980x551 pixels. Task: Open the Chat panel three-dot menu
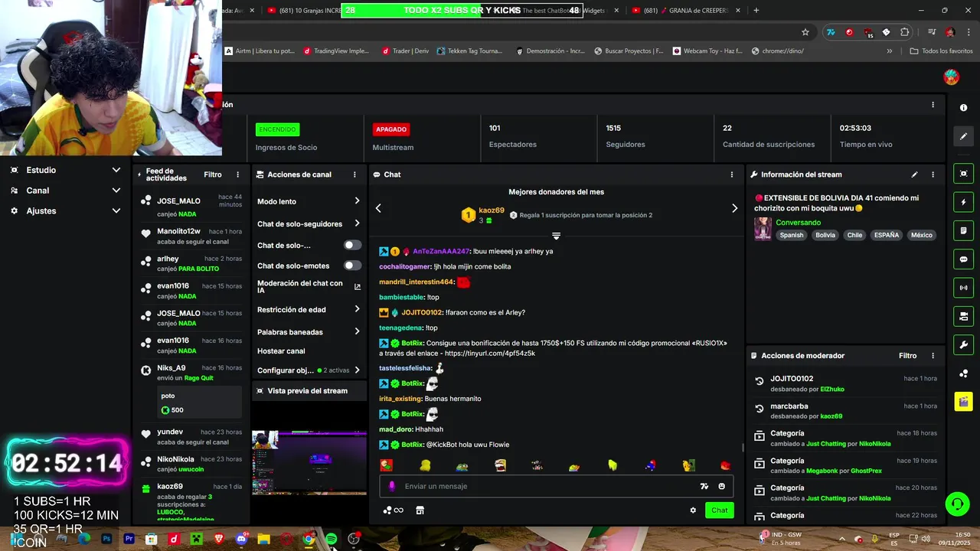click(x=731, y=174)
